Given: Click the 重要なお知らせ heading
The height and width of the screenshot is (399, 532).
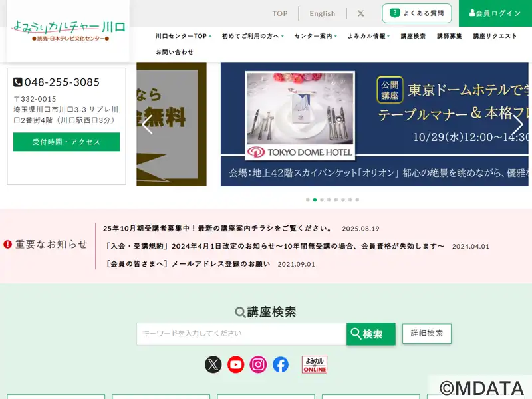Looking at the screenshot, I should pos(46,244).
